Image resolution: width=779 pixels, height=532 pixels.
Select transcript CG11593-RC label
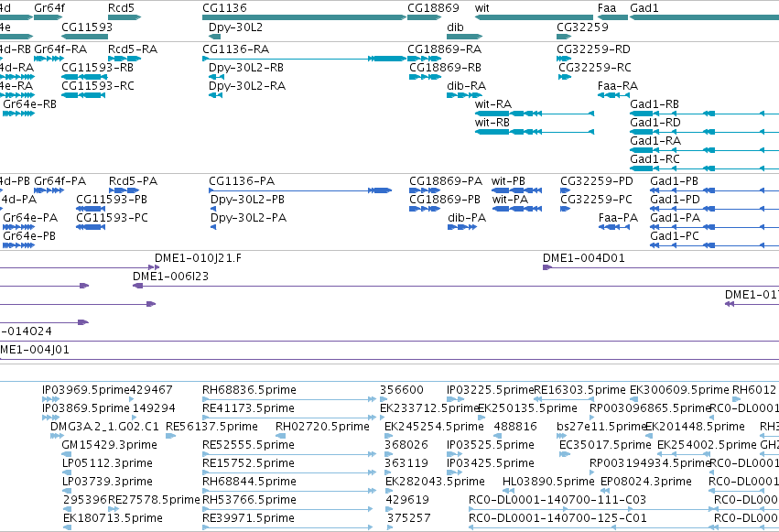pos(98,86)
